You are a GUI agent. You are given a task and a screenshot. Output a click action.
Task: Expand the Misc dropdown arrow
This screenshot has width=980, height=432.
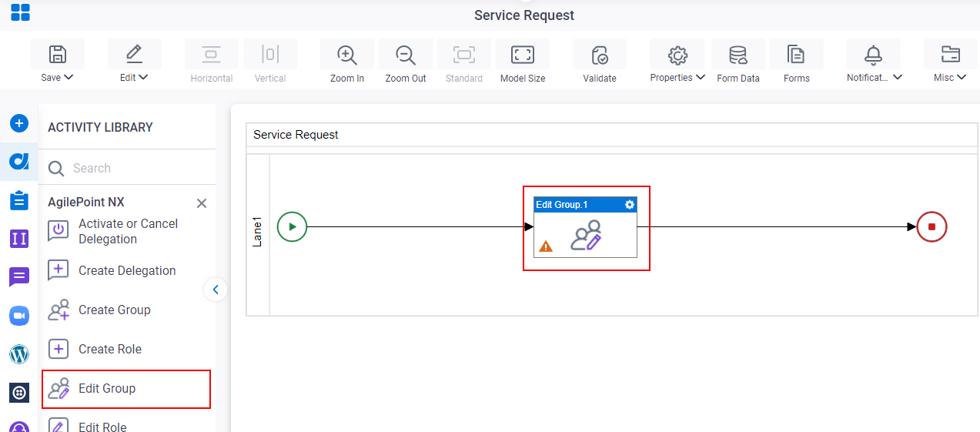(x=962, y=77)
